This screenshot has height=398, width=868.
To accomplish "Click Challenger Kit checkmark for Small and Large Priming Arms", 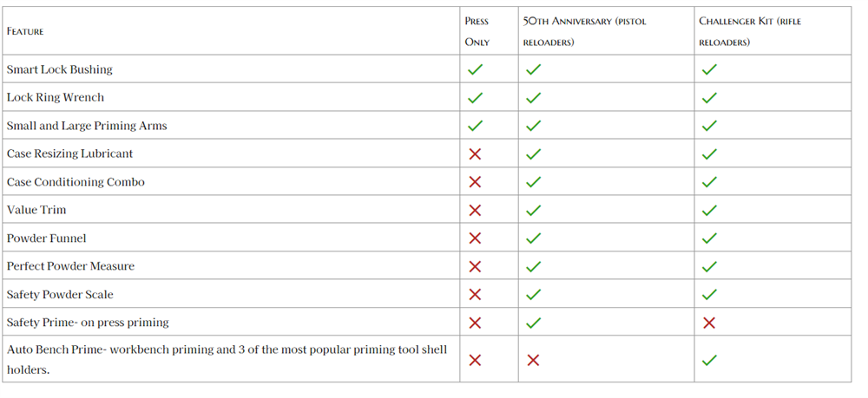I will point(709,126).
